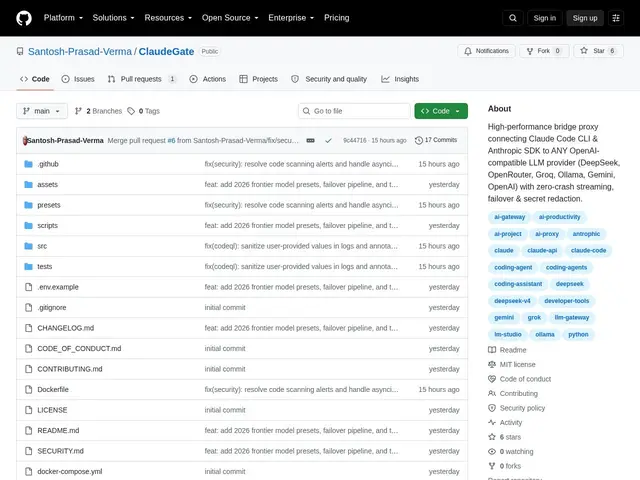Open the Santosh-Prasad-Verma owner link
Viewport: 640px width, 480px height.
coord(80,51)
